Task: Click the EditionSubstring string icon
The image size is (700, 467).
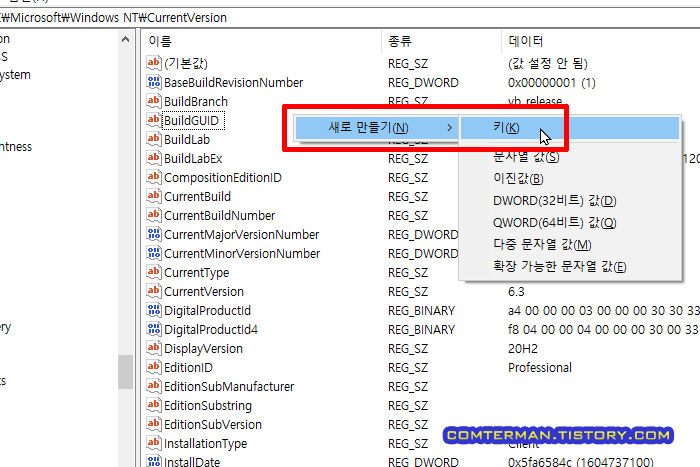Action: (x=154, y=405)
